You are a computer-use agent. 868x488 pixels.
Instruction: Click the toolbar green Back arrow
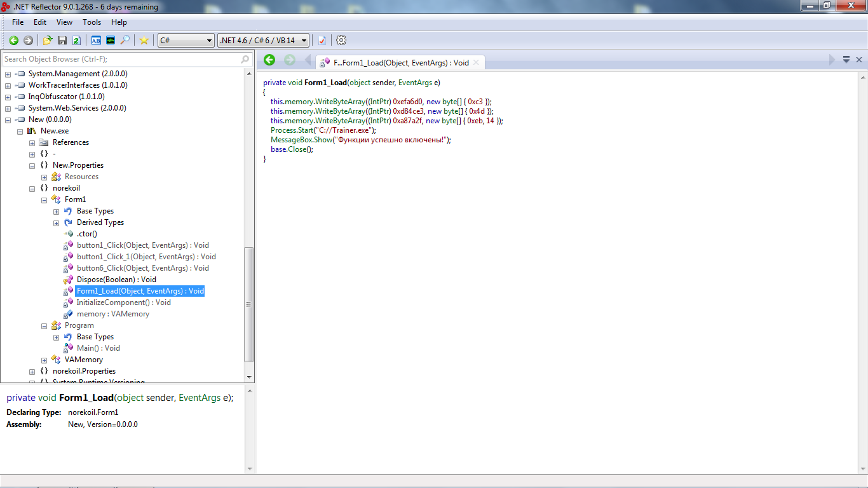point(13,40)
